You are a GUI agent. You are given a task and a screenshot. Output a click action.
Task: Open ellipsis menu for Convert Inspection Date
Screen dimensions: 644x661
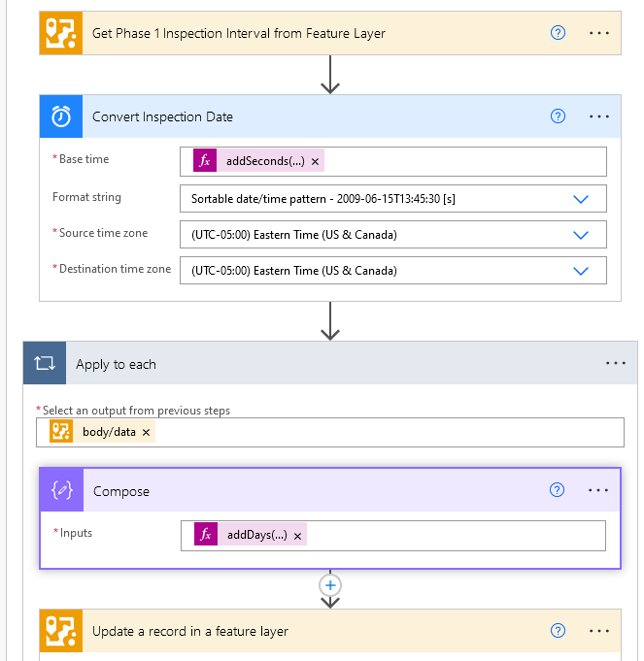(x=598, y=116)
